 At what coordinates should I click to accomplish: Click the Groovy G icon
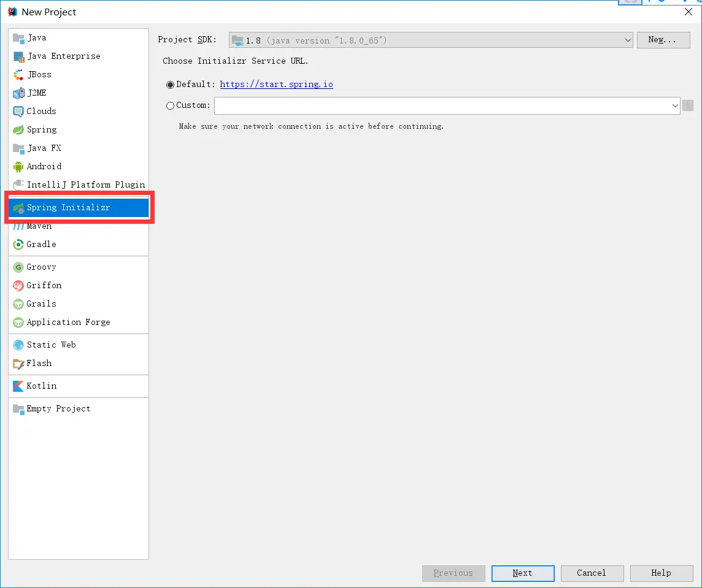point(18,267)
